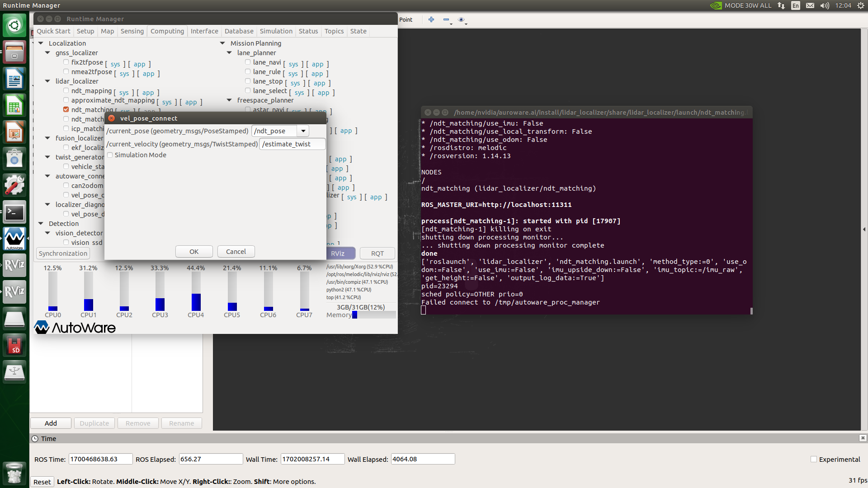
Task: Toggle approximate_ndt_mapping checkbox
Action: click(x=66, y=100)
